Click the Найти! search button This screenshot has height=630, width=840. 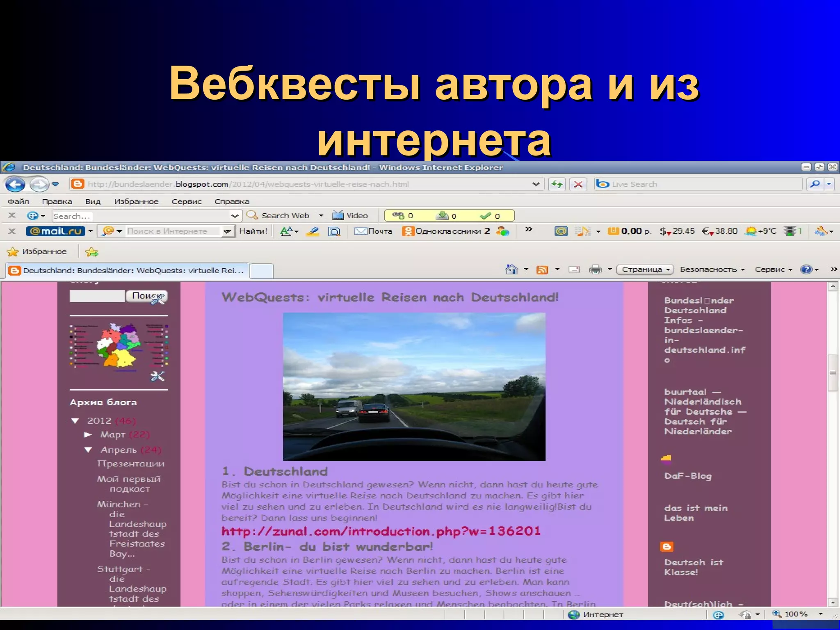[x=253, y=231]
